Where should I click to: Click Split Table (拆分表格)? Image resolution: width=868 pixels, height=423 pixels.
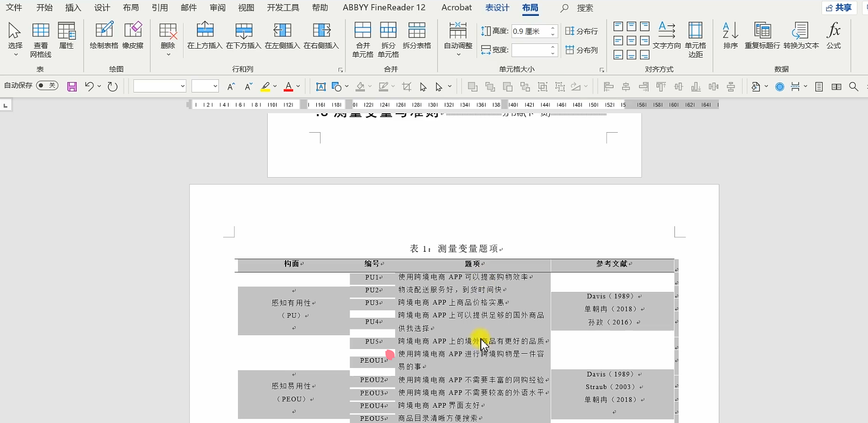coord(417,36)
